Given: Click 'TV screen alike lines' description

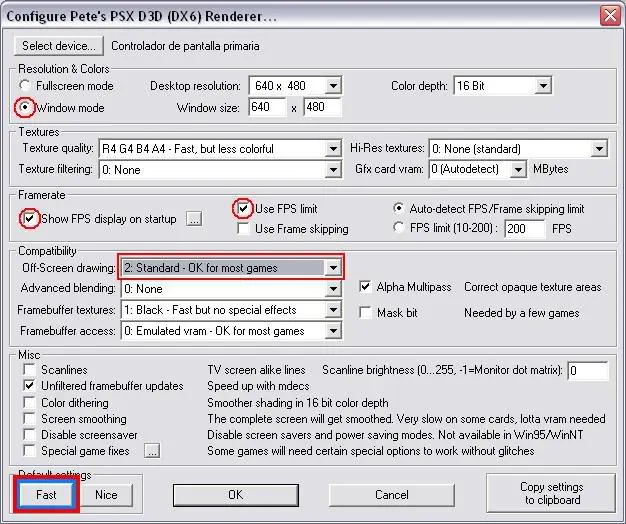Looking at the screenshot, I should (256, 370).
